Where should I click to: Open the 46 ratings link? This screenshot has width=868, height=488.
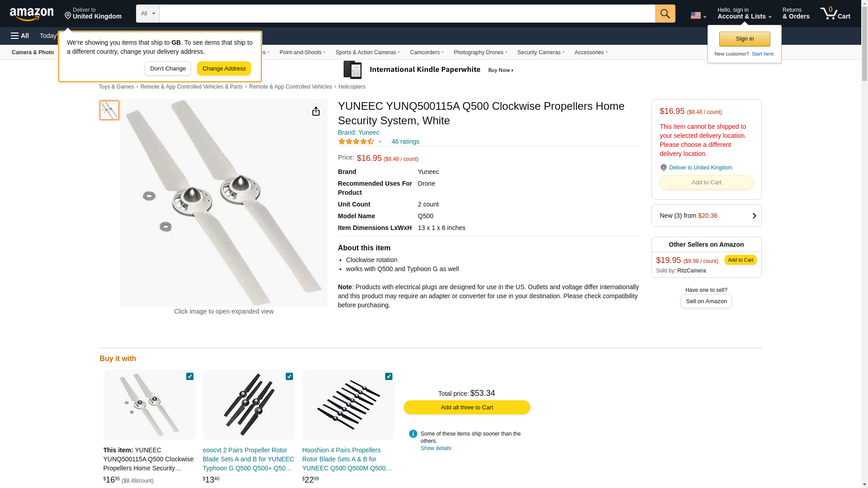pos(405,141)
